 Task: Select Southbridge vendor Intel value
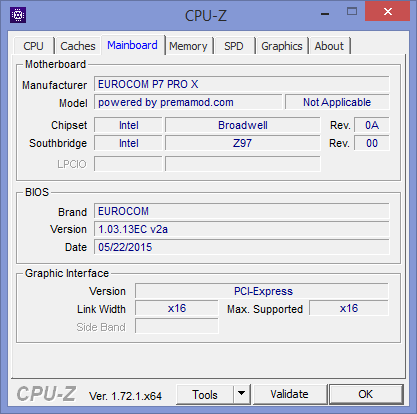[128, 143]
